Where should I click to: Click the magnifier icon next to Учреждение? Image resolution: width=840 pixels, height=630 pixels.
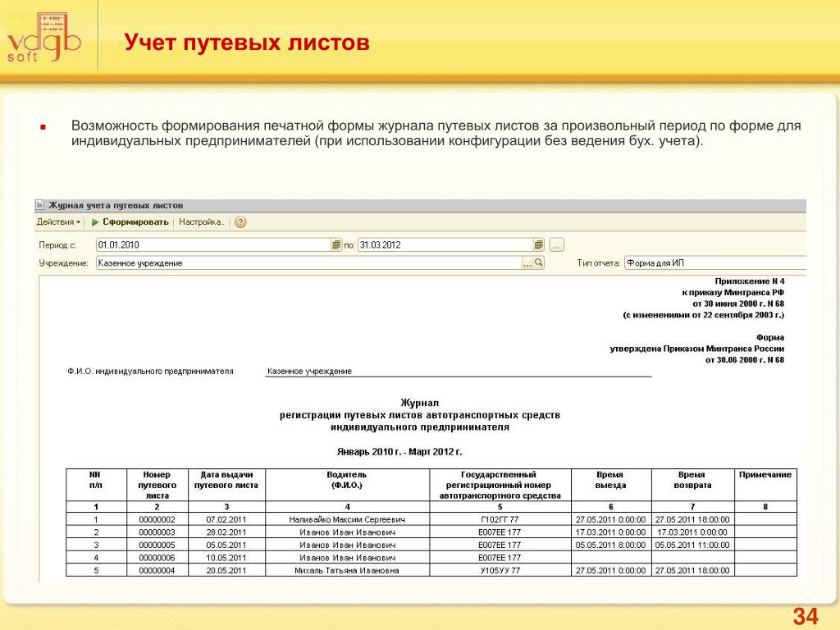coord(539,263)
